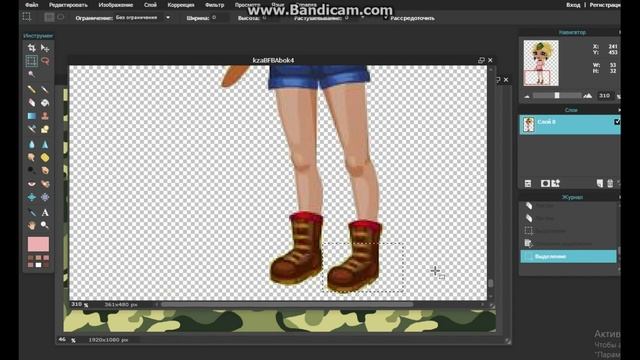The height and width of the screenshot is (360, 640).
Task: Open the Изображение menu
Action: [x=116, y=5]
